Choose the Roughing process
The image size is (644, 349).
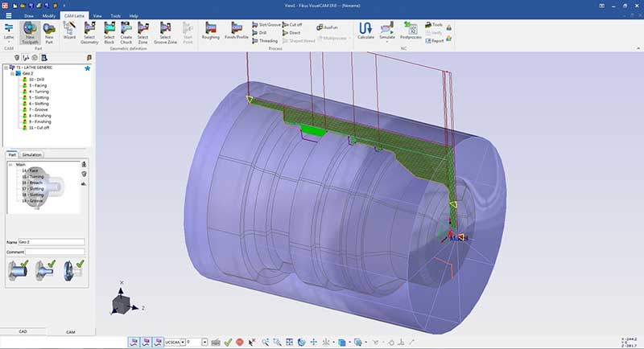[x=210, y=31]
